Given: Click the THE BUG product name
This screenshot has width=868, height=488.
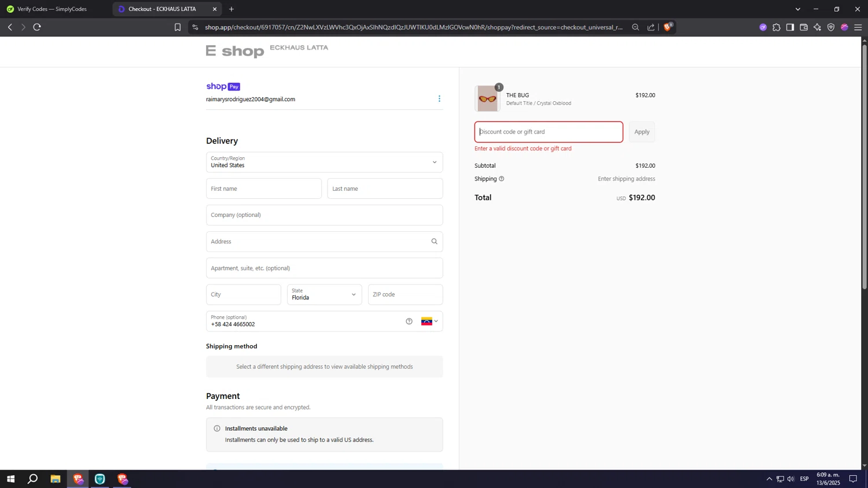Looking at the screenshot, I should coord(517,95).
